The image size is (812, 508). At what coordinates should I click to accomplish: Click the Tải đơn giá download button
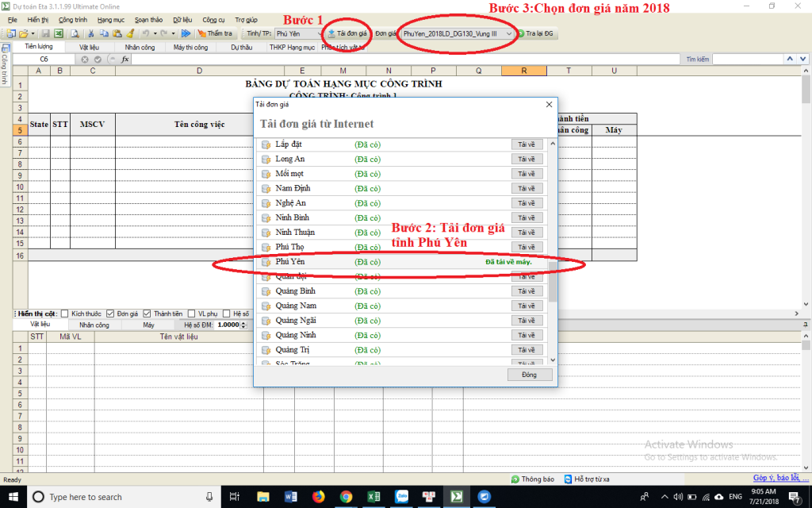347,33
